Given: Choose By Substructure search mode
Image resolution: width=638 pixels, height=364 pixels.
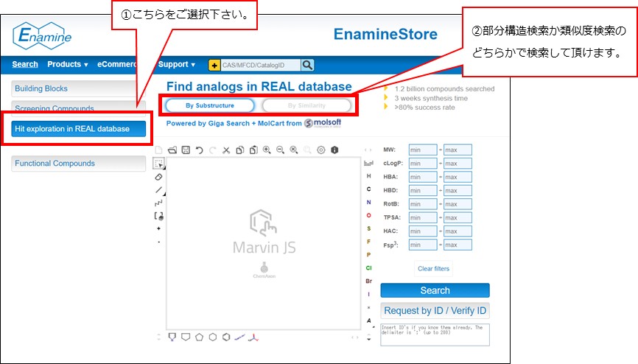Looking at the screenshot, I should click(210, 105).
